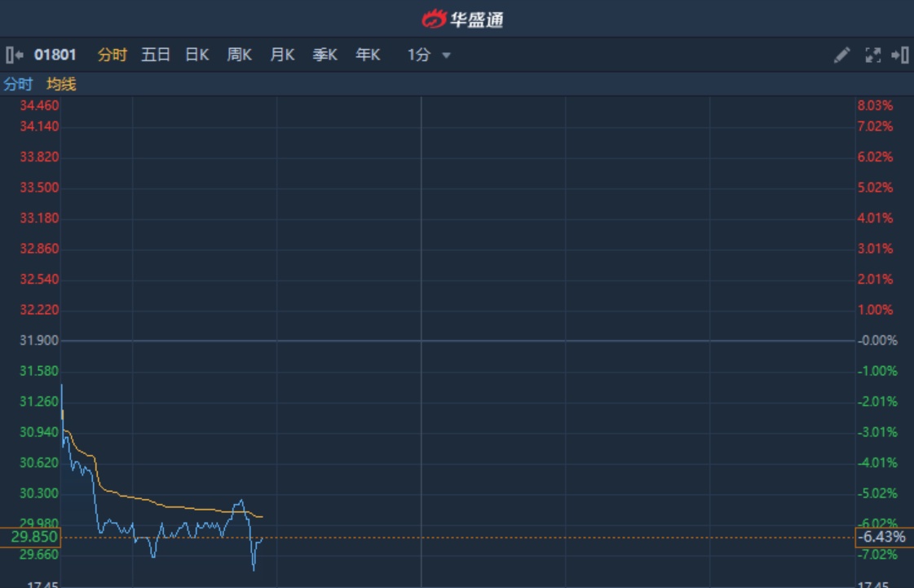Switch to the 五日 five-day tab
Viewport: 914px width, 588px height.
point(156,55)
